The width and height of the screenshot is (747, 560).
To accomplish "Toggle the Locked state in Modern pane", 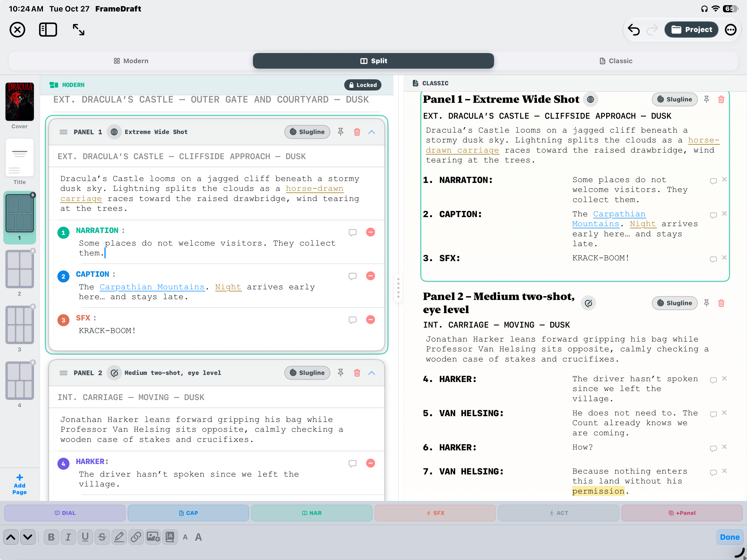I will tap(363, 85).
